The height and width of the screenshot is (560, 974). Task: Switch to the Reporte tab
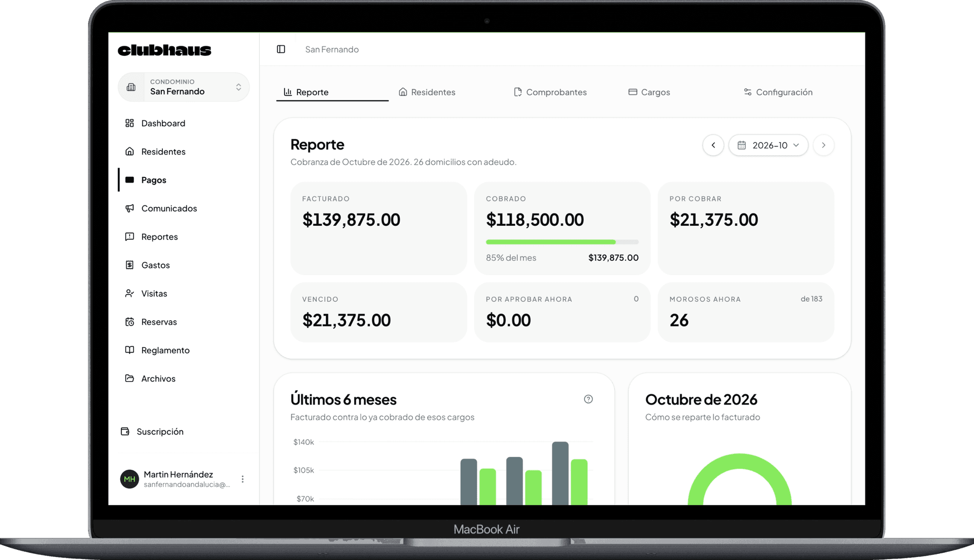332,92
